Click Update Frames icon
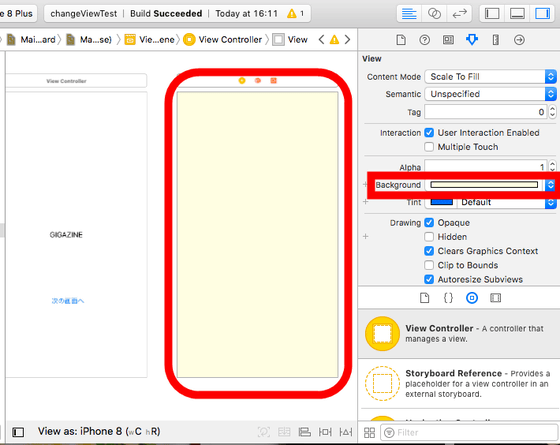The image size is (560, 445). (x=264, y=432)
